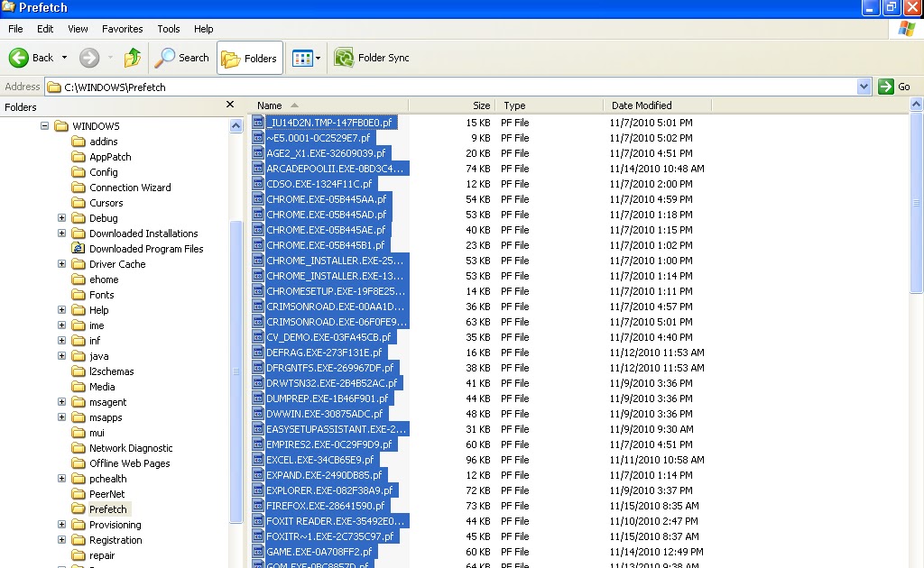Viewport: 924px width, 568px height.
Task: Select file FOXIT READER.EXE-35492E0...
Action: (x=337, y=521)
